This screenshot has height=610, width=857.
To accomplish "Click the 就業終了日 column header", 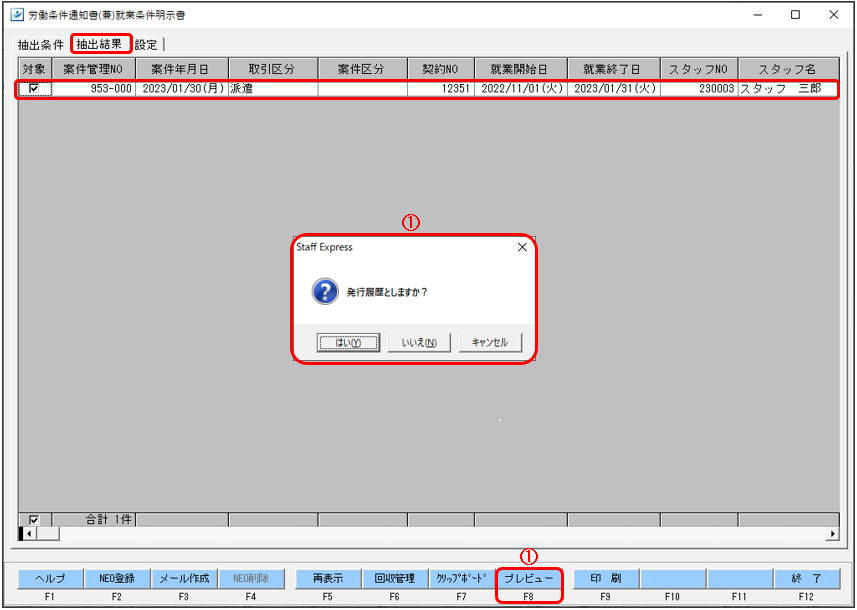I will 614,69.
